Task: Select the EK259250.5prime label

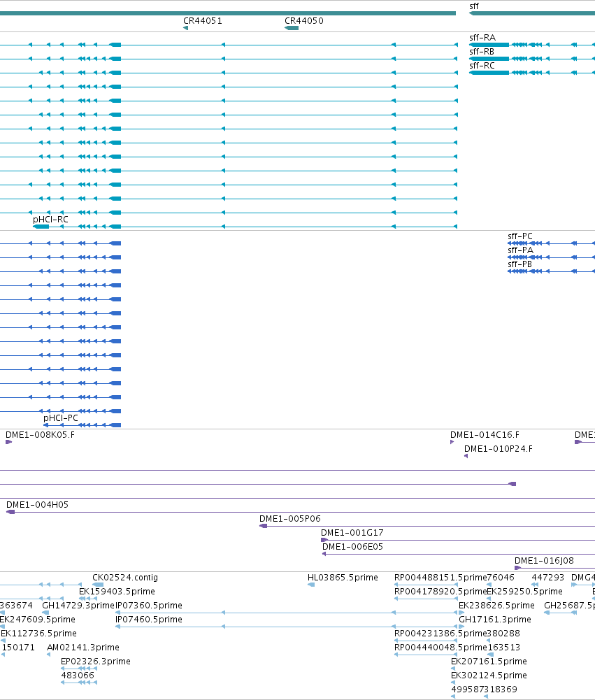Action: [x=525, y=592]
